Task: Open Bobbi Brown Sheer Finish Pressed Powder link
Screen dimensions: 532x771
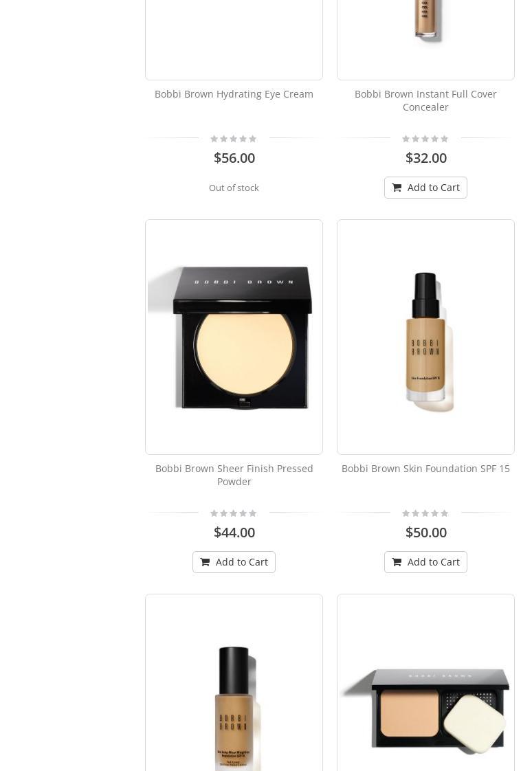Action: coord(234,475)
